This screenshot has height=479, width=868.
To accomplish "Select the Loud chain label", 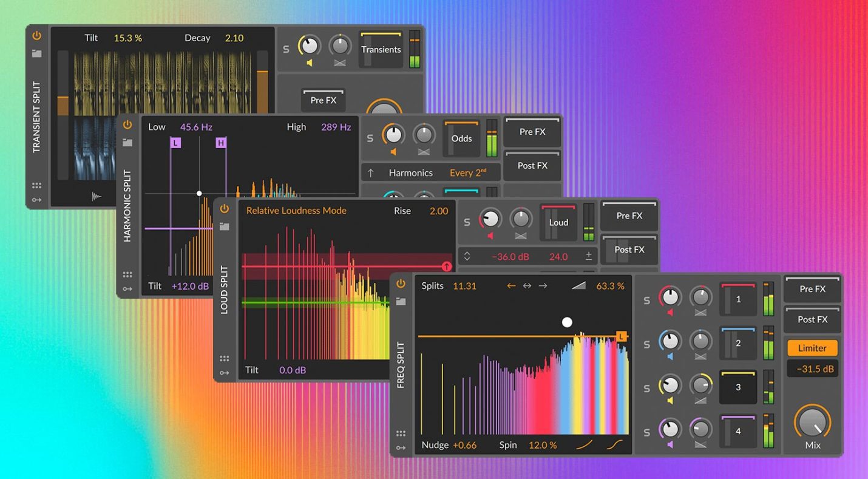I will click(x=558, y=222).
